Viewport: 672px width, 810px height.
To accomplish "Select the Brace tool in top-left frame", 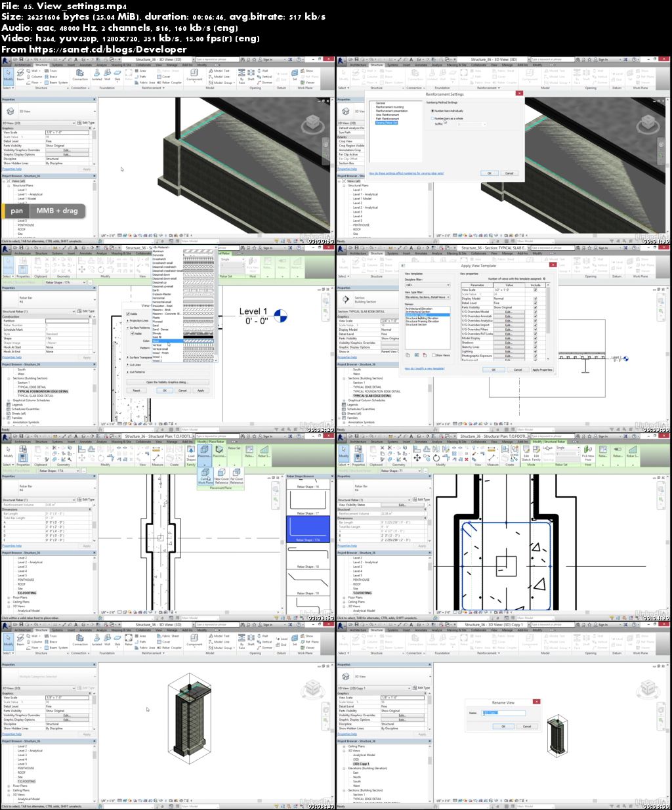I will tap(51, 77).
